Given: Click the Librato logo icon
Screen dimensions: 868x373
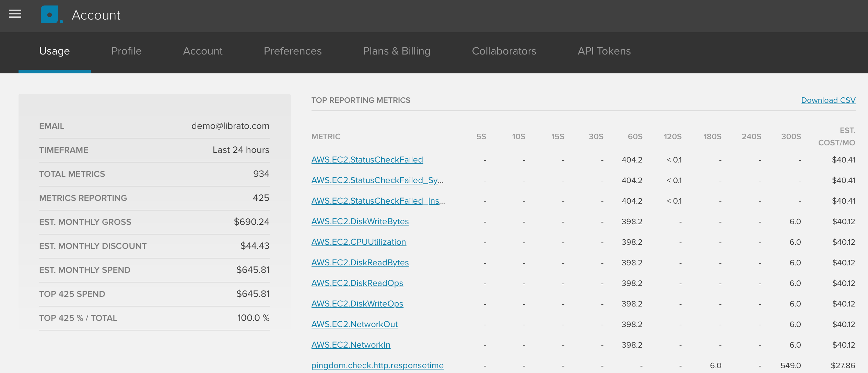Looking at the screenshot, I should pyautogui.click(x=51, y=15).
